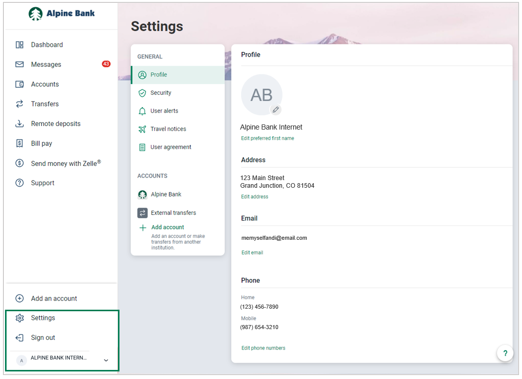The height and width of the screenshot is (379, 522).
Task: Click the pencil edit avatar icon
Action: (276, 110)
